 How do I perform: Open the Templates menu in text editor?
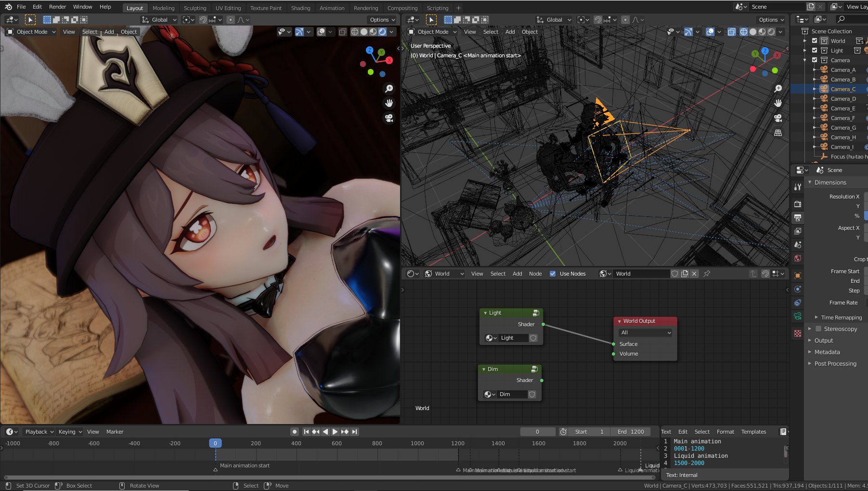pyautogui.click(x=753, y=432)
